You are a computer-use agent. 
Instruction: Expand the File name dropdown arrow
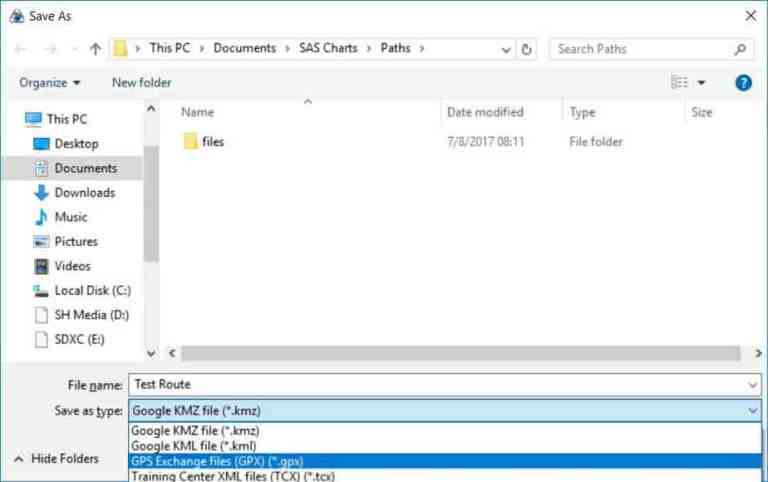tap(752, 385)
